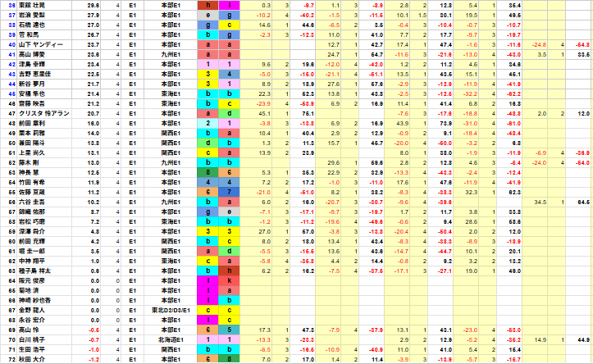Select the 九州E1 cell in row 41
The width and height of the screenshot is (593, 364).
(171, 54)
